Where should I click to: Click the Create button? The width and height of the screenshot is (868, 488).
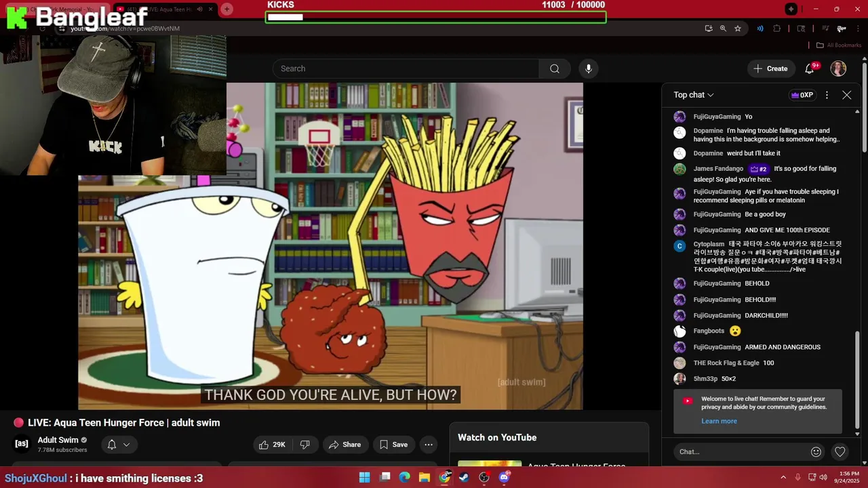coord(770,68)
